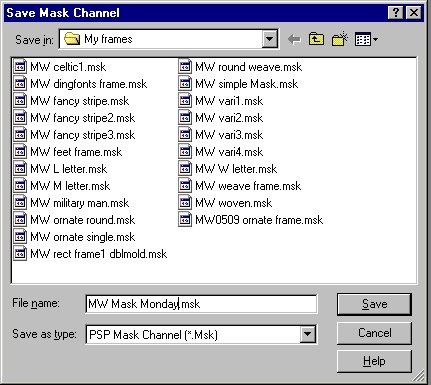Select file name MW celtic1.msk

(68, 67)
